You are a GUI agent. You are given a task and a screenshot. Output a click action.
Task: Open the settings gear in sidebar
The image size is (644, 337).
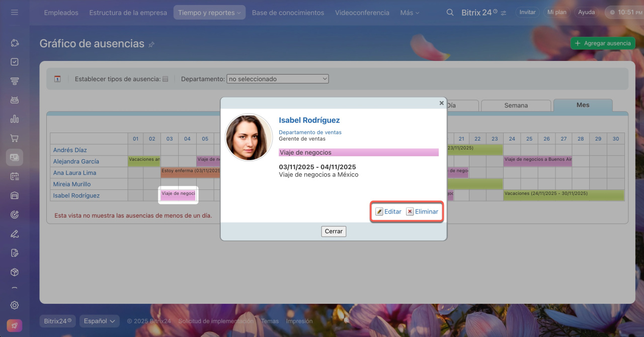click(x=15, y=305)
